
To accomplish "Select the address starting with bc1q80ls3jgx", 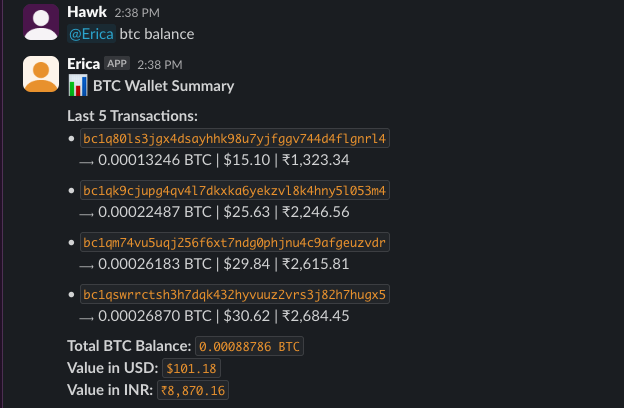I will (x=235, y=138).
